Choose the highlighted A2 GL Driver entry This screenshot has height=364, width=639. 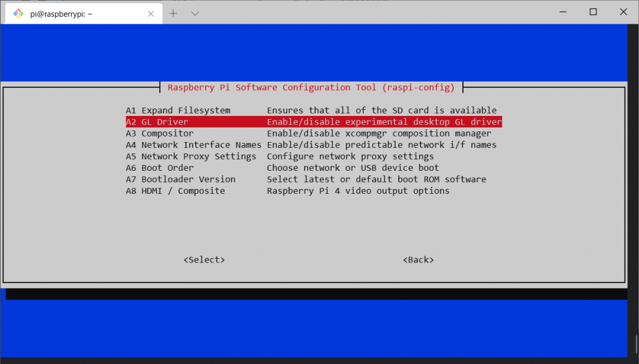point(314,122)
